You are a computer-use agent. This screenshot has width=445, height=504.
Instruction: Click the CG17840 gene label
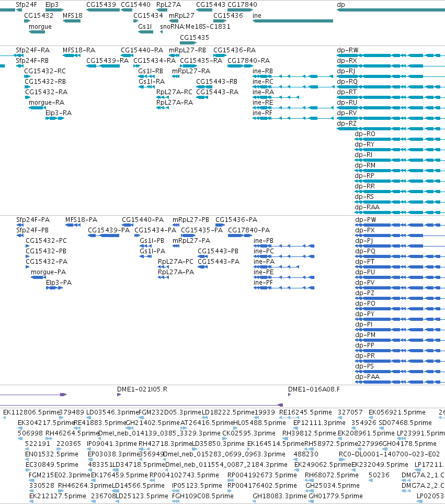(243, 5)
